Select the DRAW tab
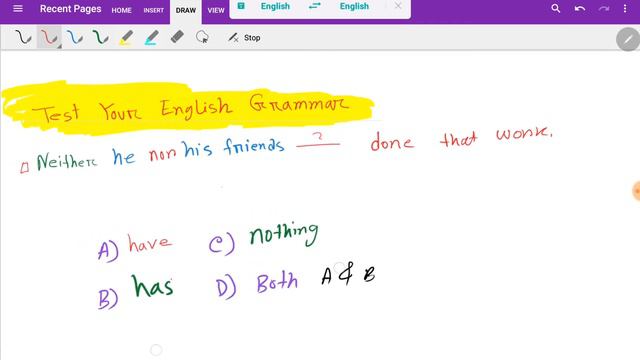The width and height of the screenshot is (640, 360). coord(186,11)
